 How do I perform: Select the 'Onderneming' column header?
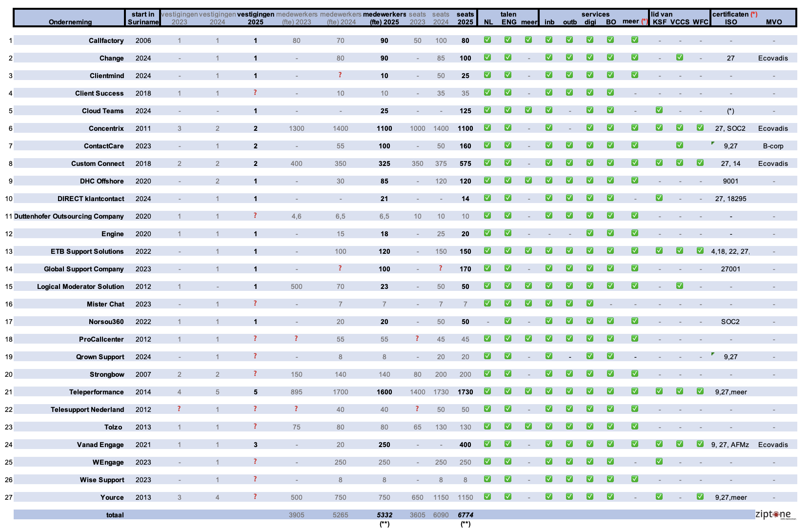click(x=70, y=21)
